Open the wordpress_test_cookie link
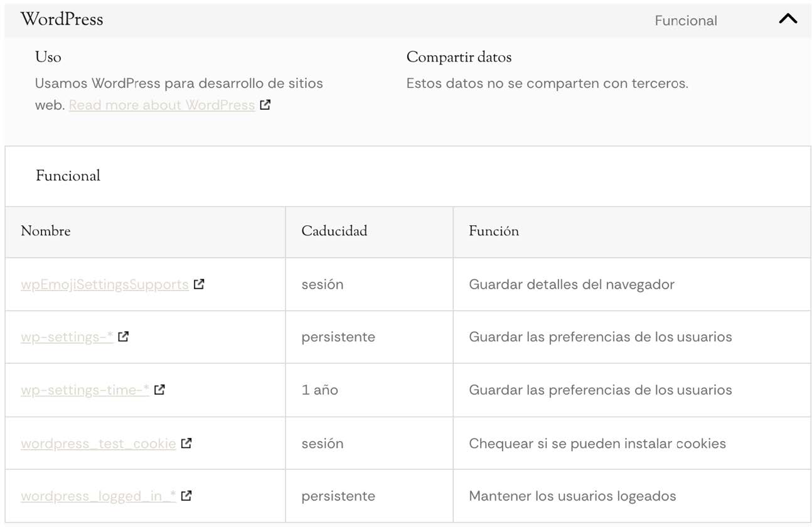This screenshot has width=812, height=527. pos(98,444)
